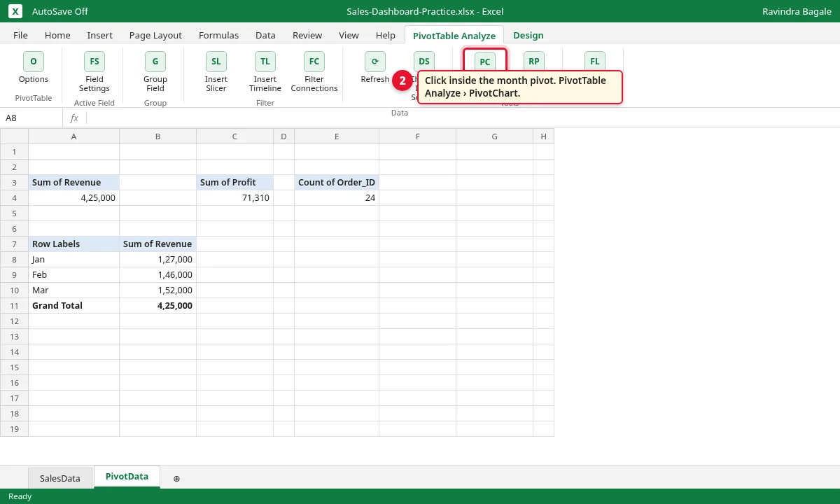Click the Select All corner of grid
Image resolution: width=840 pixels, height=504 pixels.
pos(14,136)
